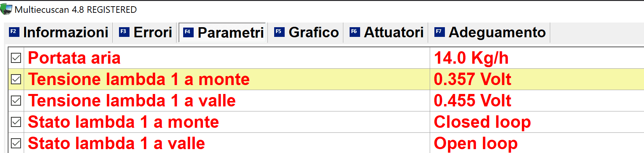Click the F6 key icon beside Attuatori
Screen dimensions: 644x153
point(355,32)
